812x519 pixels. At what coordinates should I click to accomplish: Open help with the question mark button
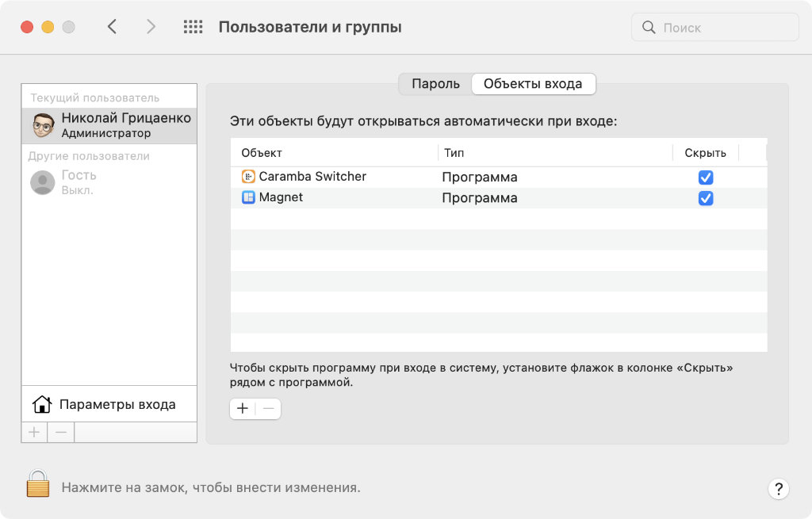pyautogui.click(x=779, y=488)
